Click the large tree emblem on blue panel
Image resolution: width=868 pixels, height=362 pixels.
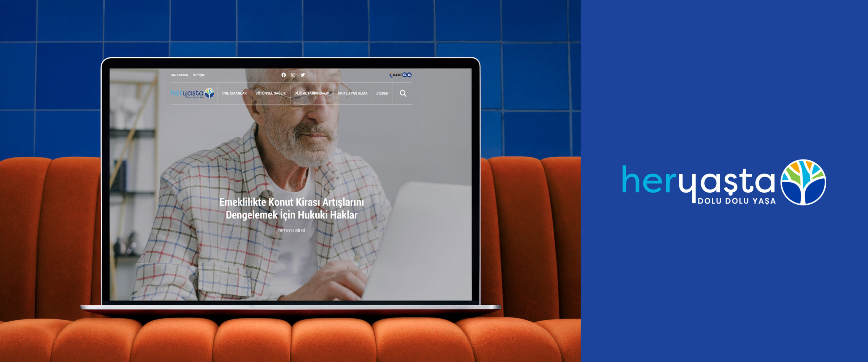803,182
